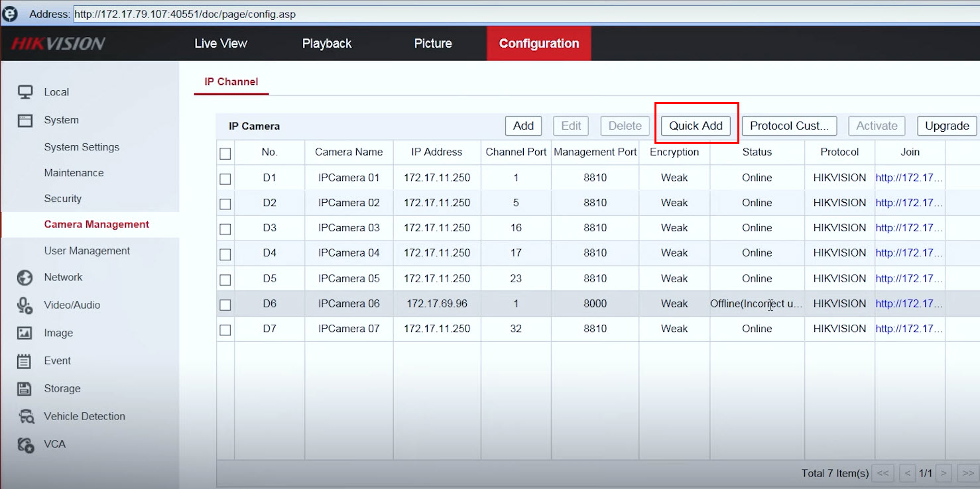Screen dimensions: 980x489
Task: Click the System icon in sidebar
Action: tap(25, 120)
